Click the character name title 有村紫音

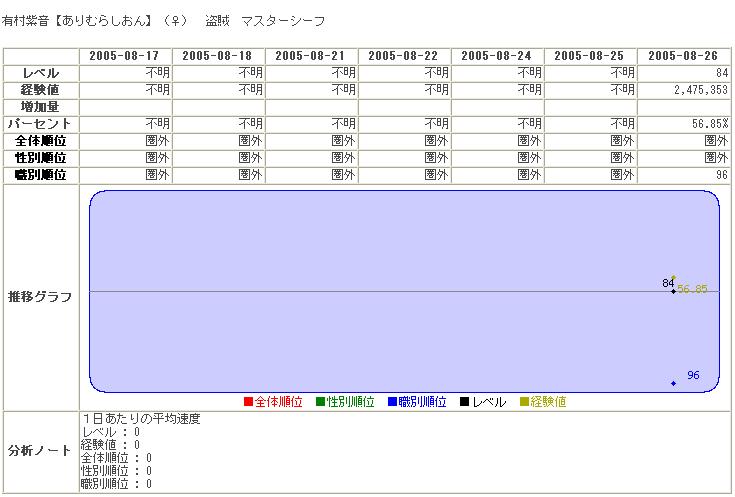point(25,21)
